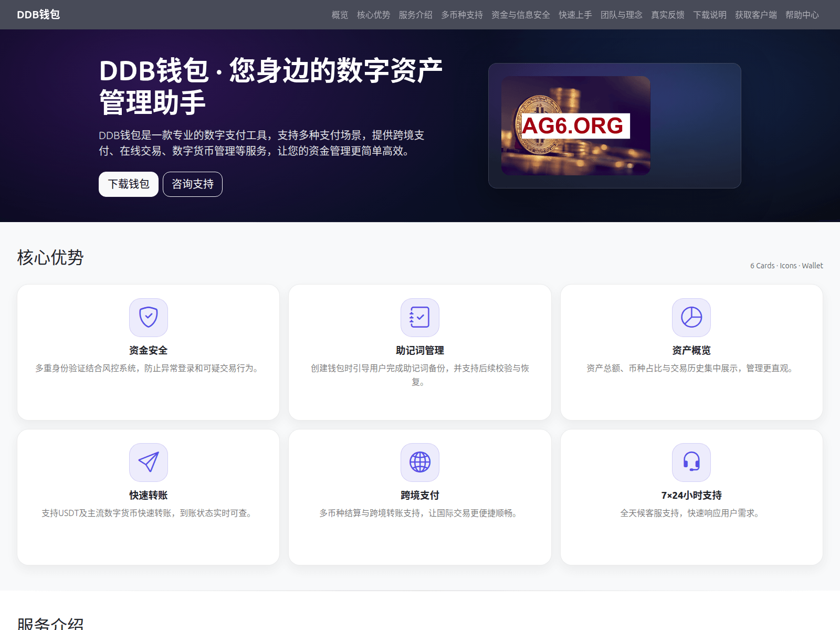Screen dimensions: 840x630
Task: Click the description 多币种结算与跨境转账支持
Action: click(x=420, y=513)
